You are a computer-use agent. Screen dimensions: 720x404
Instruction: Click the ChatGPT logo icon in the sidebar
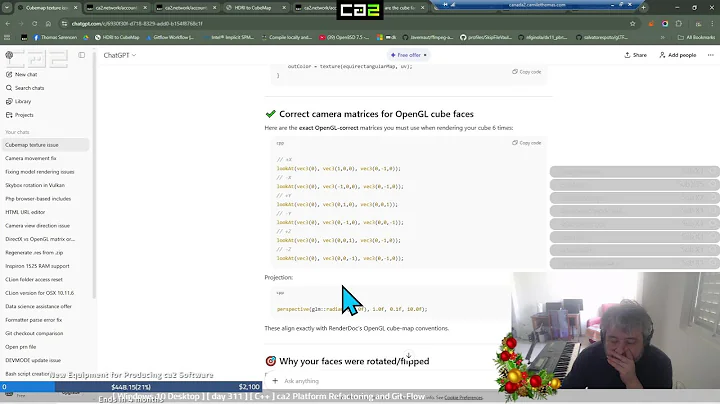(9, 56)
